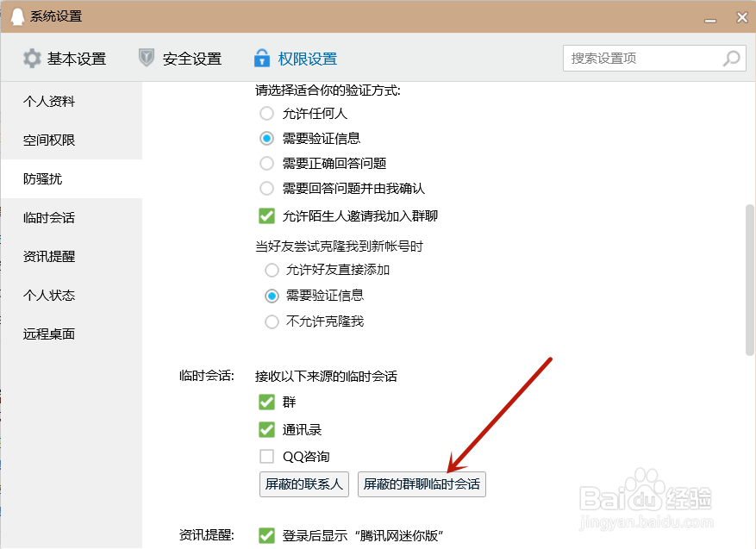Select 临时会话 in the sidebar
The width and height of the screenshot is (756, 549).
tap(72, 217)
